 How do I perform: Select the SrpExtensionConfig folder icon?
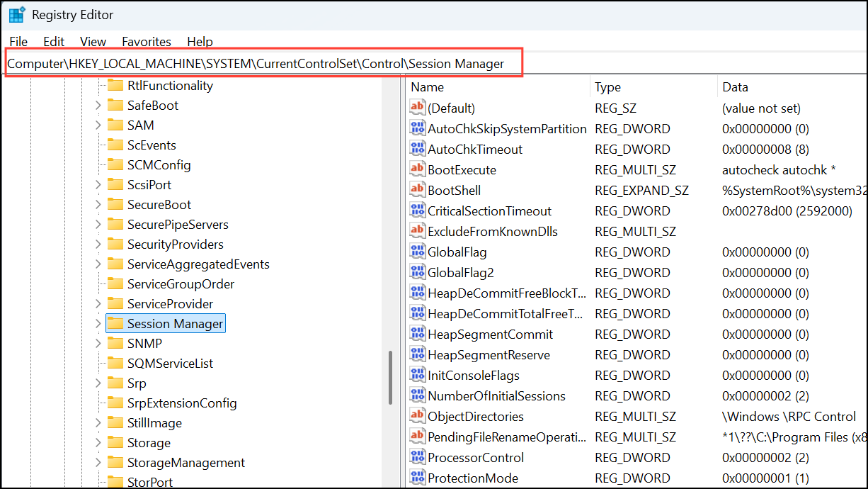[115, 403]
